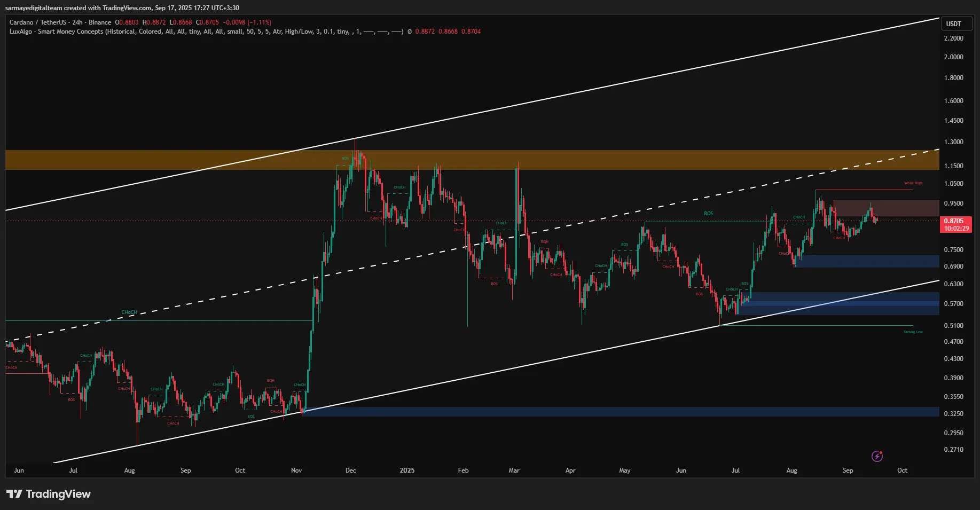The height and width of the screenshot is (510, 980).
Task: Click the red current price label 0.8705
Action: [x=955, y=221]
